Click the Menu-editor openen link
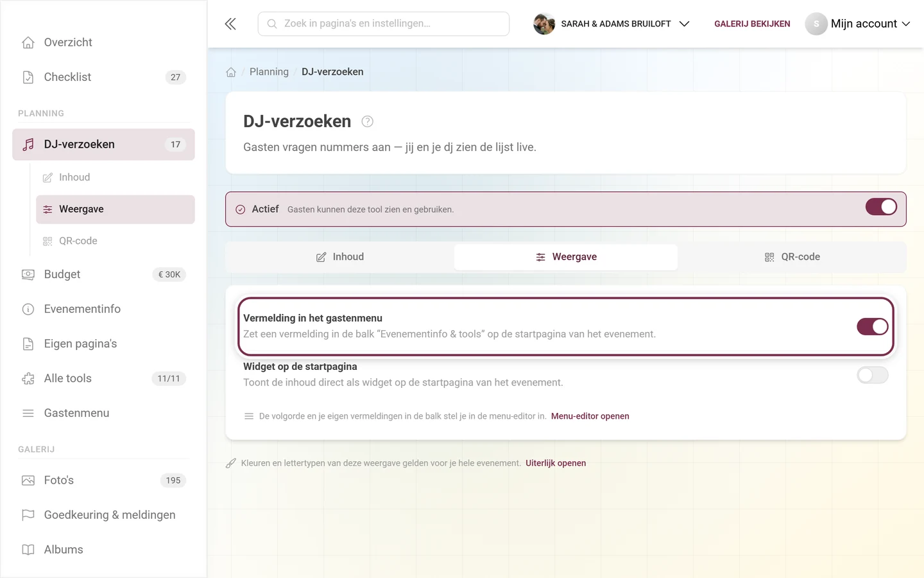 click(x=590, y=416)
